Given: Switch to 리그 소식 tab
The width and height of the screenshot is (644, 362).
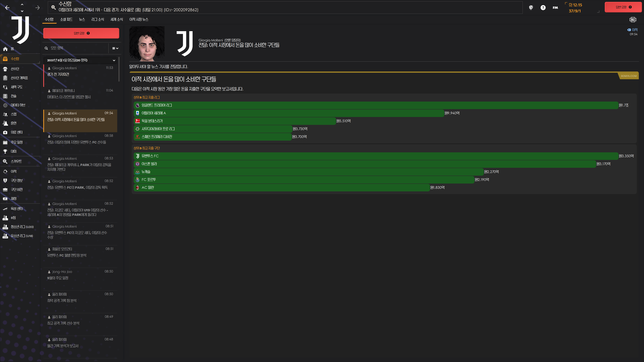Looking at the screenshot, I should (97, 19).
